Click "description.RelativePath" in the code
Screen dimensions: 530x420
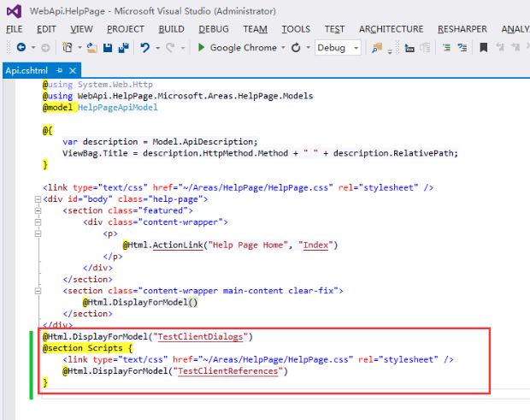pyautogui.click(x=393, y=153)
